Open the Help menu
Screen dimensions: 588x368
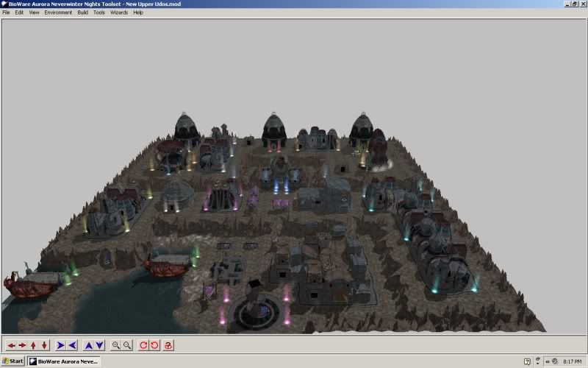[138, 13]
